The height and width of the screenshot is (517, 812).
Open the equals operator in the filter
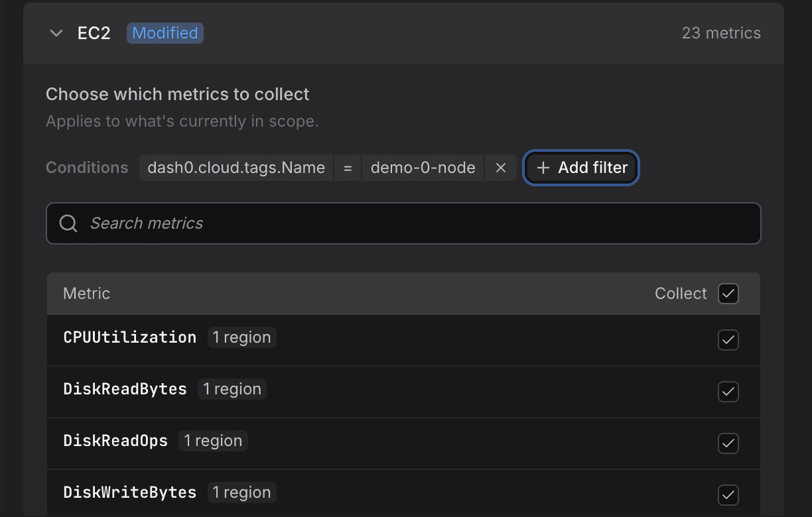pyautogui.click(x=347, y=168)
